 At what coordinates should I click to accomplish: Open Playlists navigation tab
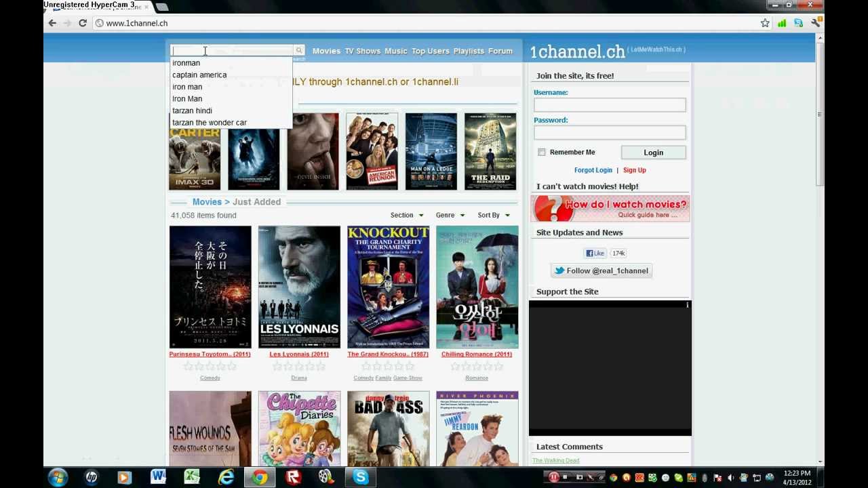[469, 51]
